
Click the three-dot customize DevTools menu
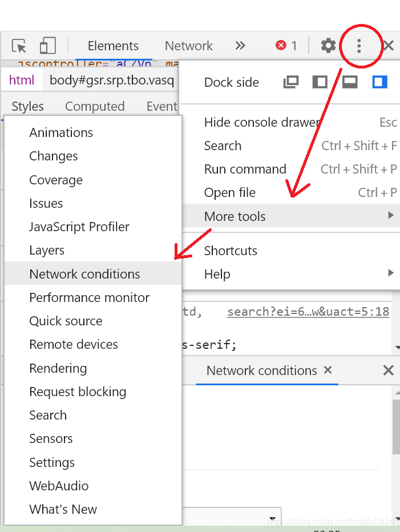tap(359, 46)
